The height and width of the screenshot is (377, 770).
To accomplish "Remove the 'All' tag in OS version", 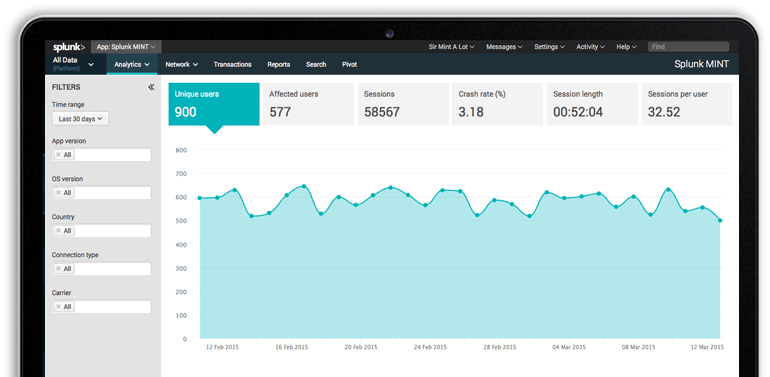I will tap(58, 193).
